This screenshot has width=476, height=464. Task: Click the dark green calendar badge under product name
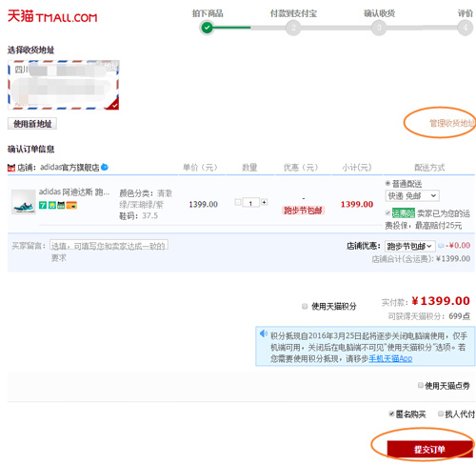(x=61, y=205)
